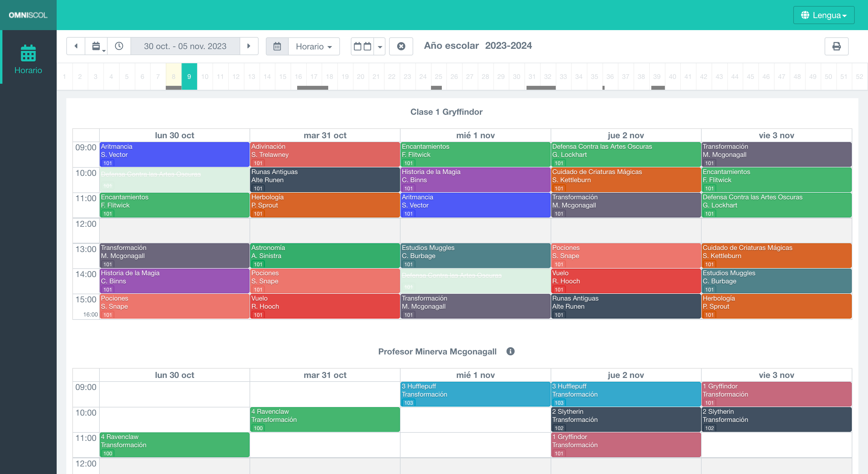Click the clock icon next to date picker
The height and width of the screenshot is (474, 868).
tap(119, 46)
